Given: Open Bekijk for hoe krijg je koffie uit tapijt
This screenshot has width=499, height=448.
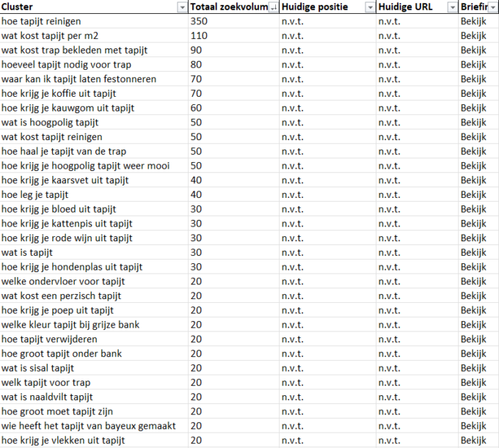Looking at the screenshot, I should point(473,94).
